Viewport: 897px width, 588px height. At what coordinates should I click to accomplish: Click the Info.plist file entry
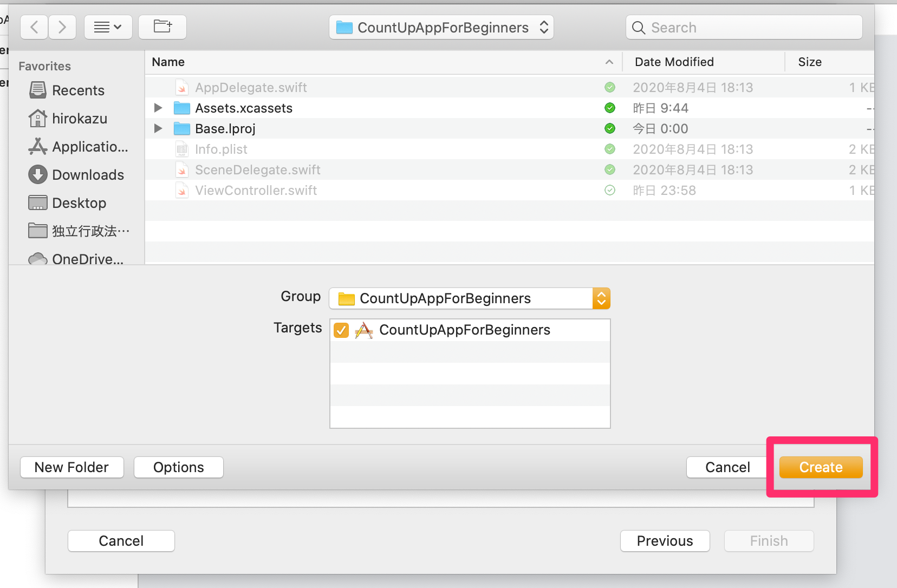point(221,149)
